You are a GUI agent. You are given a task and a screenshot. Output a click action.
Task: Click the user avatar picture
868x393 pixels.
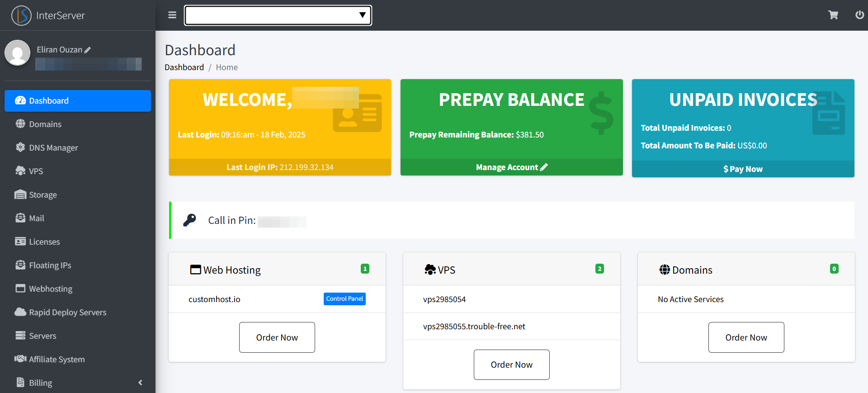(x=17, y=52)
